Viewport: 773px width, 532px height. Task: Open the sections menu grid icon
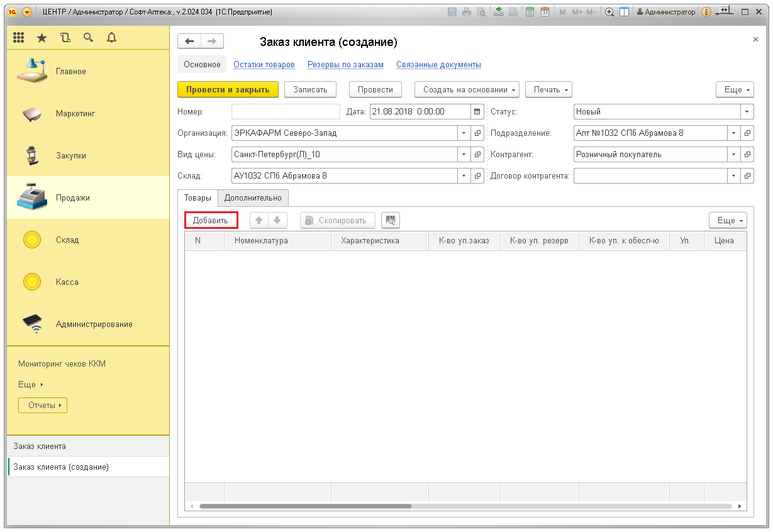tap(19, 38)
